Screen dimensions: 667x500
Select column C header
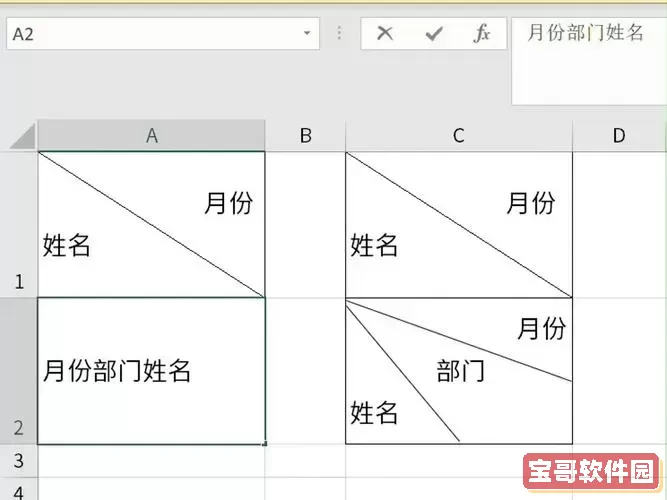pyautogui.click(x=459, y=136)
